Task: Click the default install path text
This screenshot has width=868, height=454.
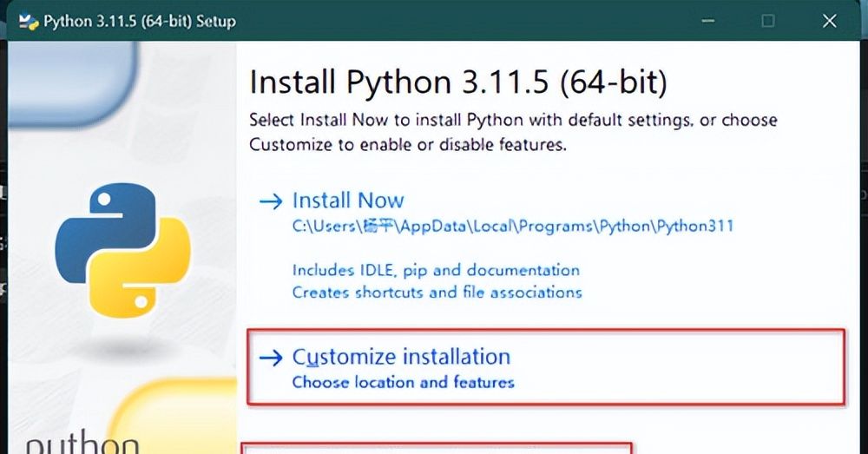Action: pyautogui.click(x=513, y=226)
